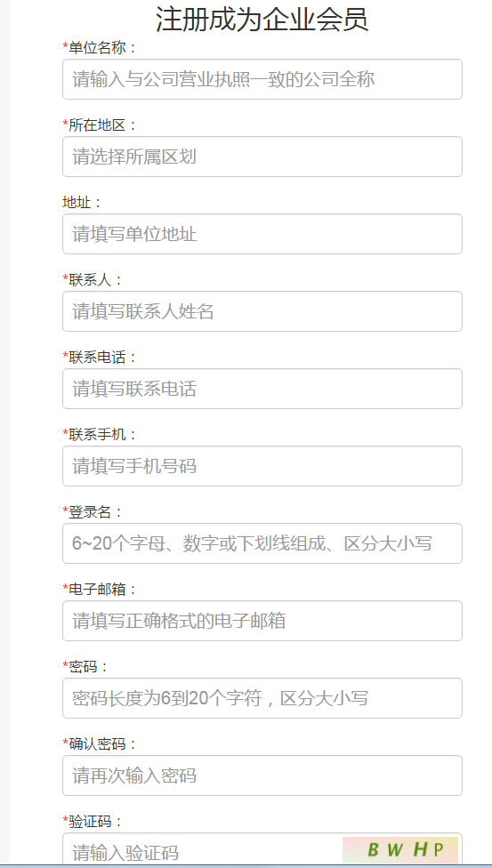The width and height of the screenshot is (492, 868).
Task: Refresh the BWHP captcha image
Action: 400,849
